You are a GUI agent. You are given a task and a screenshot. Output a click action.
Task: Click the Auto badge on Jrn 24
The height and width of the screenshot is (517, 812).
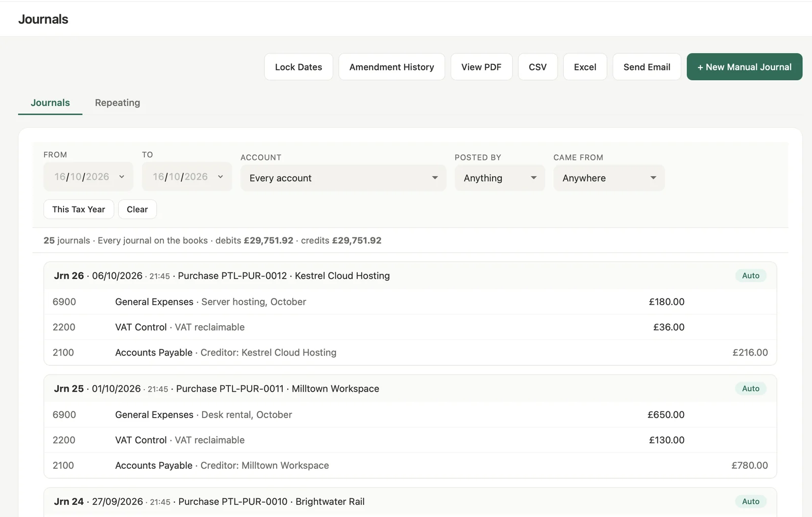(751, 501)
